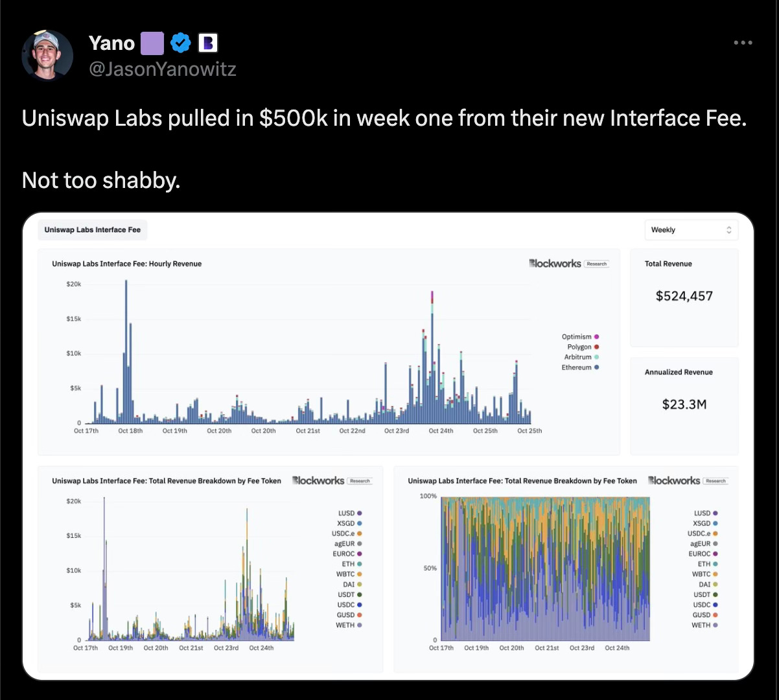Click the 100% label on percentage chart axis
779x700 pixels.
428,496
